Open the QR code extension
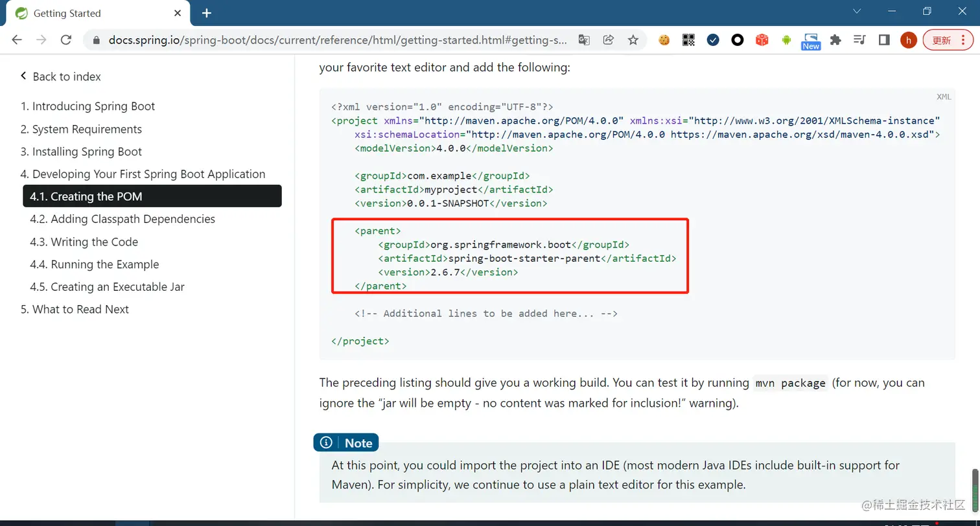Viewport: 980px width, 526px height. pos(688,40)
